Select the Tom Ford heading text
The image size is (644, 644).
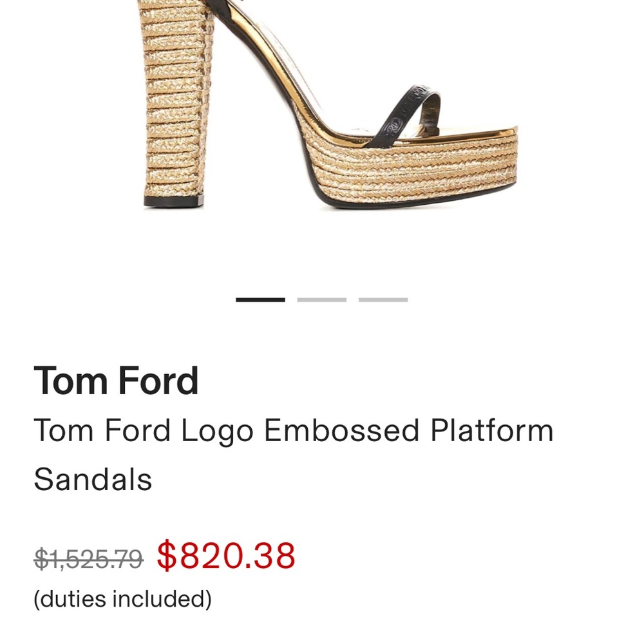click(117, 380)
